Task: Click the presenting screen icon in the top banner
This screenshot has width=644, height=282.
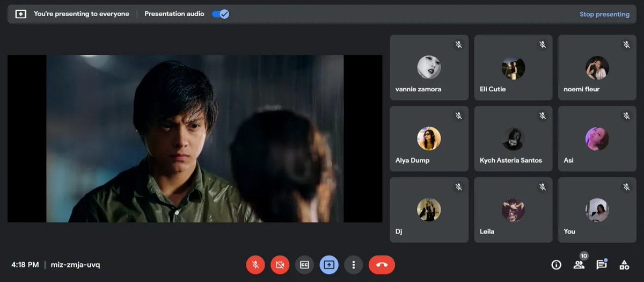Action: 20,14
